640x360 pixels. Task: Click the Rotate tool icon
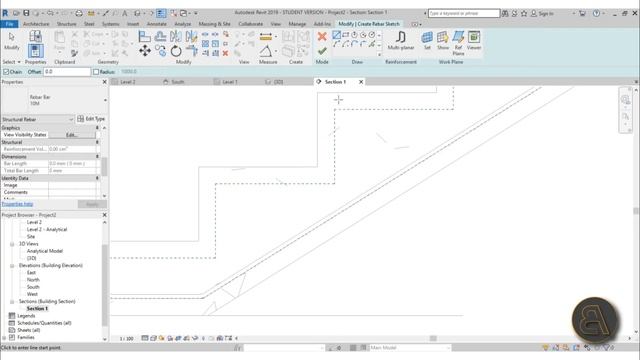(x=176, y=51)
